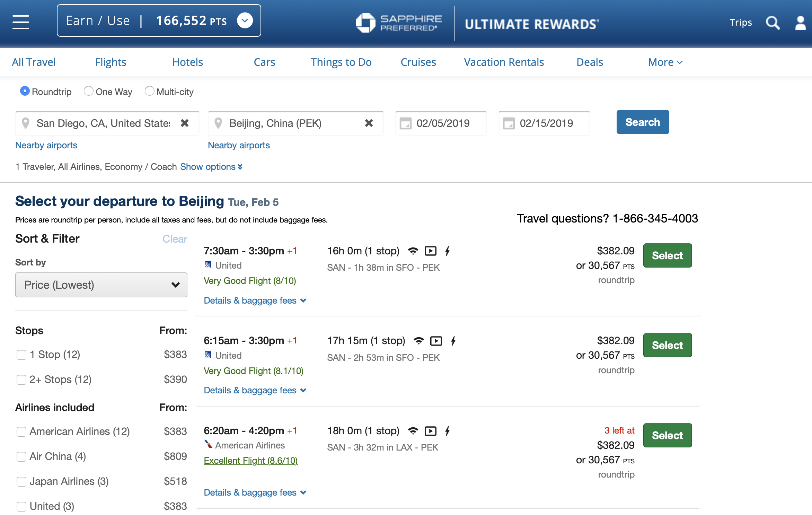Click United logo on 6:15am flight
Viewport: 812px width, 515px height.
coord(208,355)
